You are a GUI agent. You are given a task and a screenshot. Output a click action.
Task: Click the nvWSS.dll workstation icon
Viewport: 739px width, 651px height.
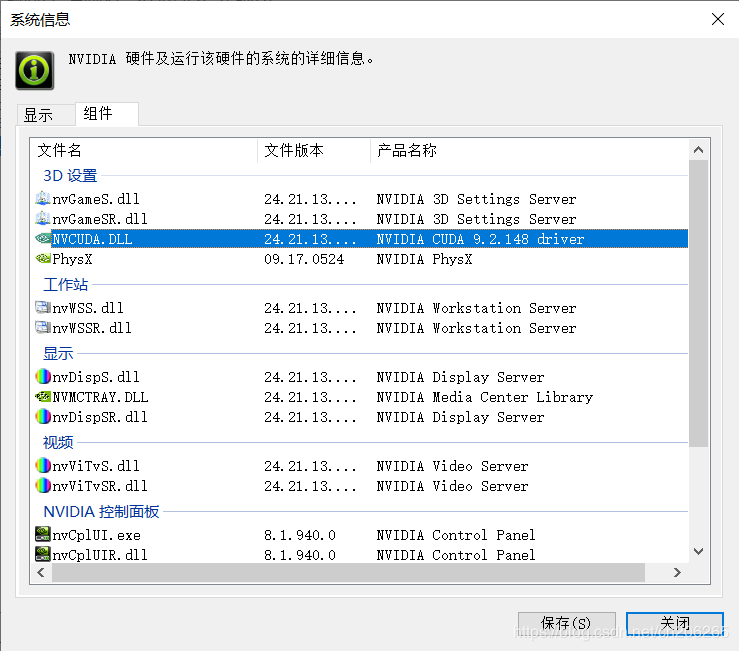click(x=42, y=307)
